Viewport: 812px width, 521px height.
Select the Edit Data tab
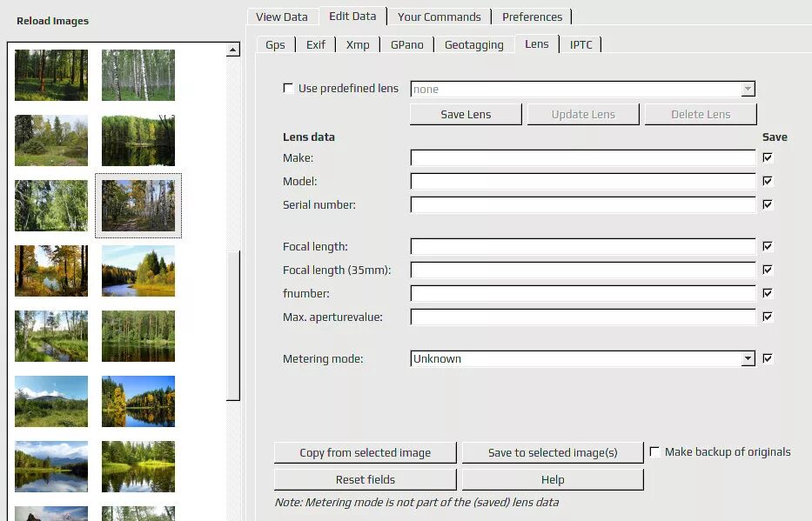(x=352, y=16)
